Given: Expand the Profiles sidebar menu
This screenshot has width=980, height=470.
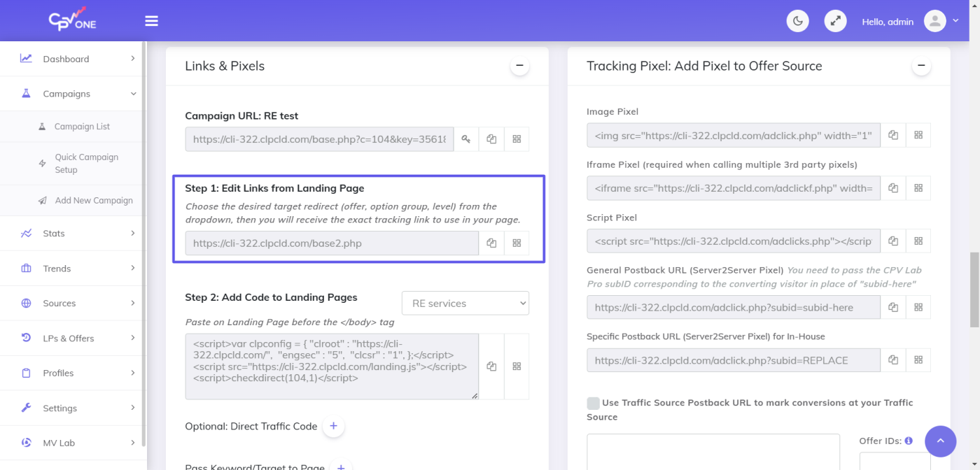Looking at the screenshot, I should point(71,373).
